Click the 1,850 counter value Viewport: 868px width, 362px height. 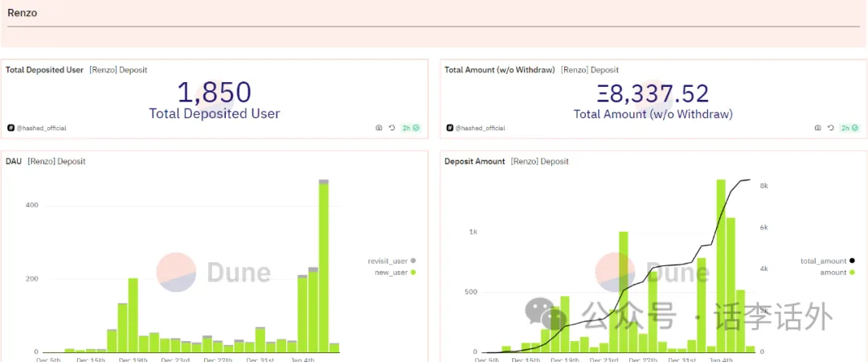coord(215,93)
